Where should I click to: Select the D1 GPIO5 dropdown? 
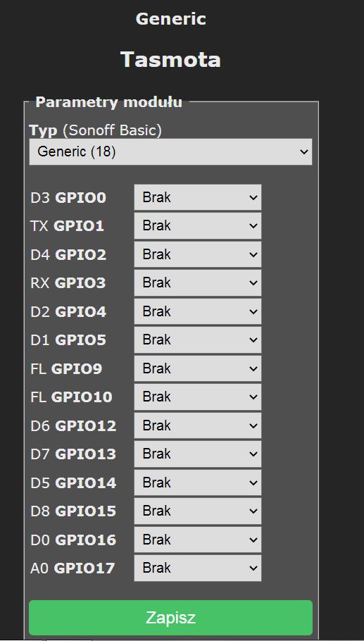(x=198, y=340)
